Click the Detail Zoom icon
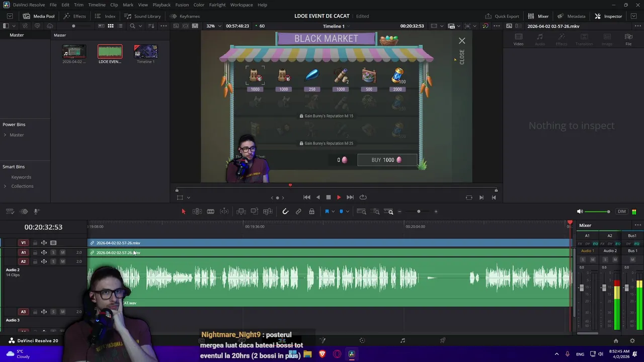The image size is (644, 362). click(376, 212)
